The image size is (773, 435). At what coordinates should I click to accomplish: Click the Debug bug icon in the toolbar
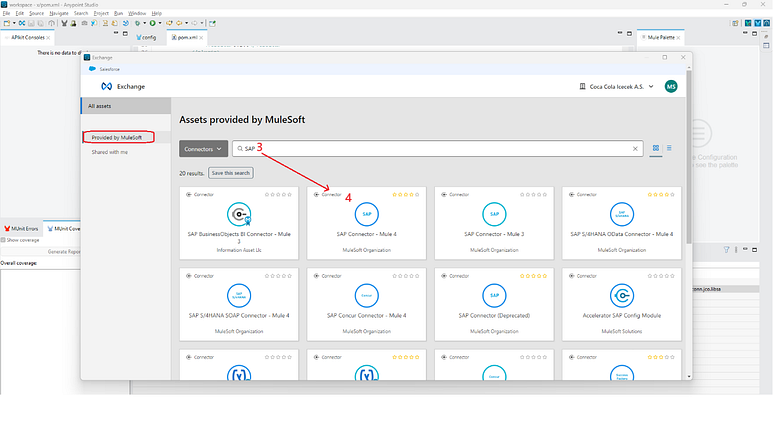coord(138,23)
